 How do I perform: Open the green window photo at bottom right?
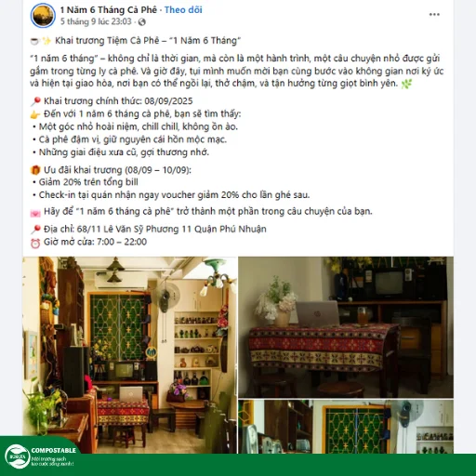click(346, 427)
